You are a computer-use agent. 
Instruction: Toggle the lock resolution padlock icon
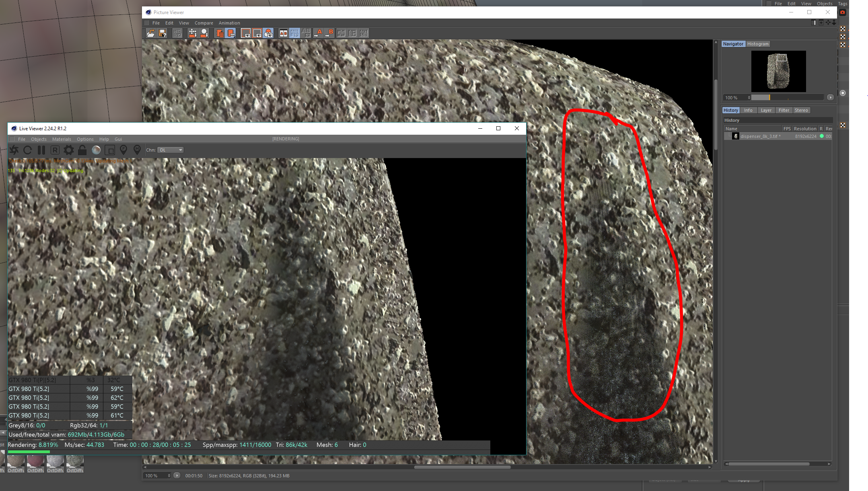82,150
